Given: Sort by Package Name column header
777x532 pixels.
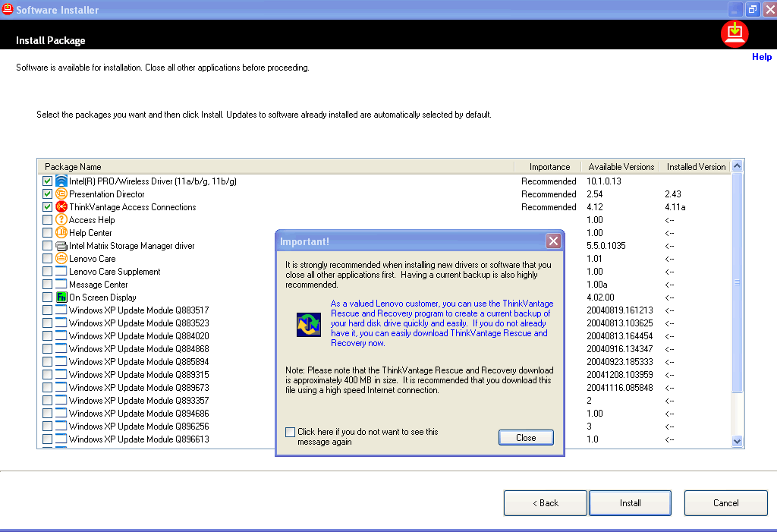Looking at the screenshot, I should 276,167.
